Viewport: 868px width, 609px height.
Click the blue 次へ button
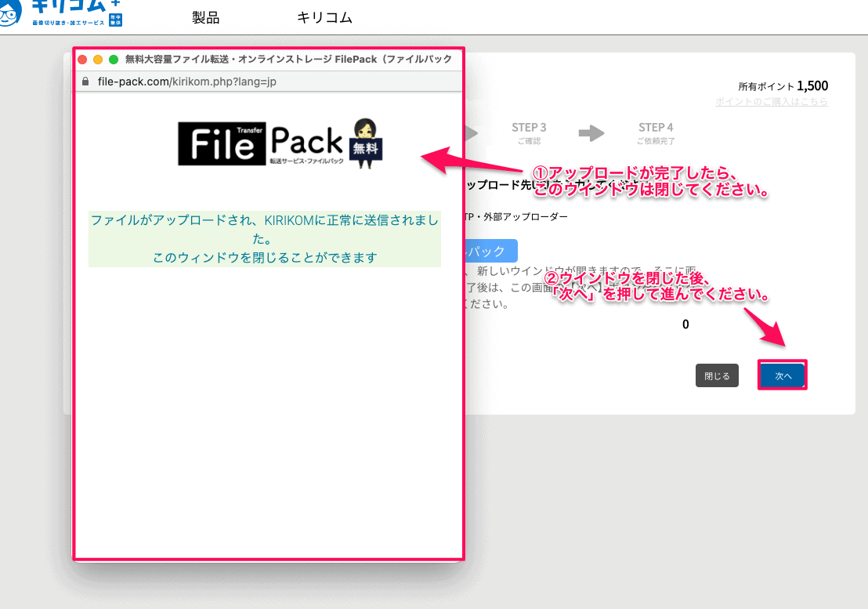[x=782, y=375]
